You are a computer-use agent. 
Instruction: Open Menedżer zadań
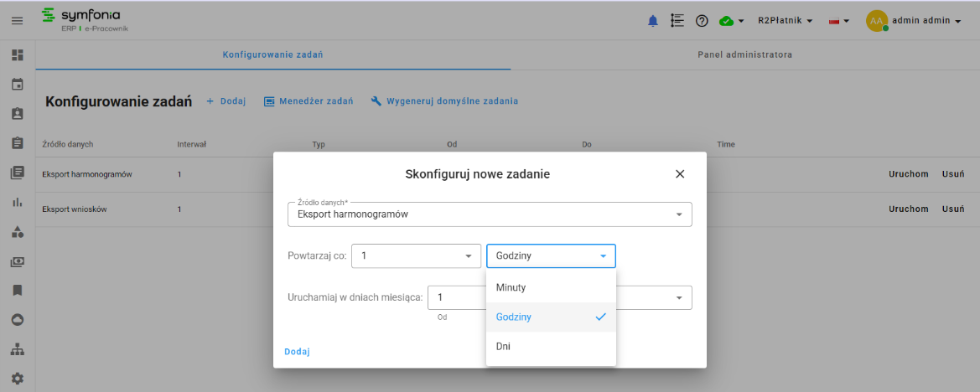pos(309,101)
